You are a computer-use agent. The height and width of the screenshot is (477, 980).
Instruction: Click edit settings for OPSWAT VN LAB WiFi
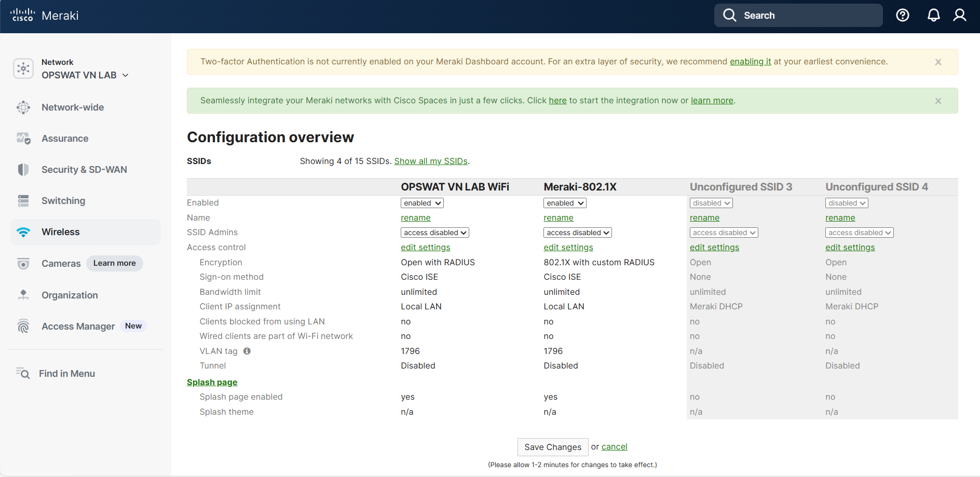[426, 248]
